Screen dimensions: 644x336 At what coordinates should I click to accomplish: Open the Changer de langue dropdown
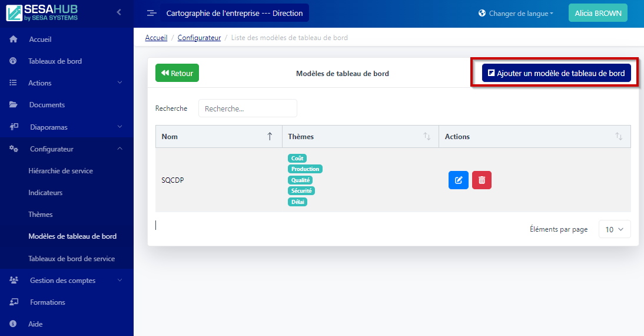coord(516,13)
